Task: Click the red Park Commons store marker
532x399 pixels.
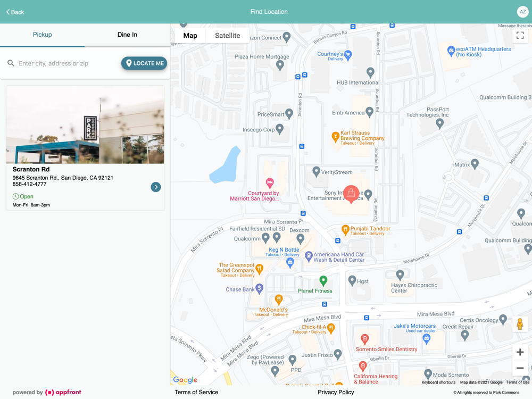Action: click(351, 194)
